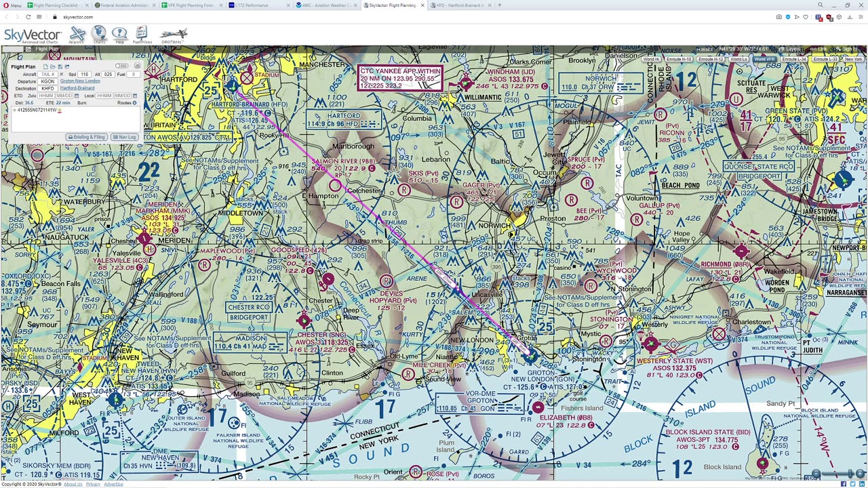This screenshot has height=488, width=868.
Task: Open the Zulu ETD calendar picker
Action: pos(77,96)
